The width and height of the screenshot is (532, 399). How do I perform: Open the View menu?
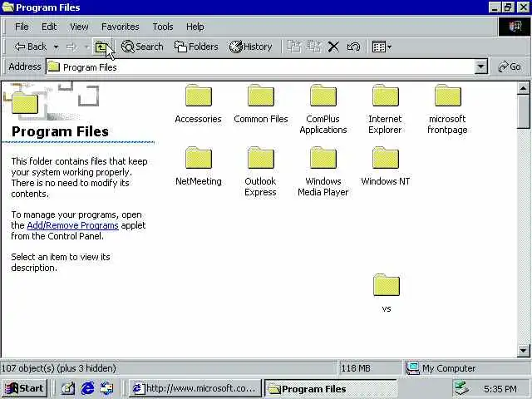[79, 27]
